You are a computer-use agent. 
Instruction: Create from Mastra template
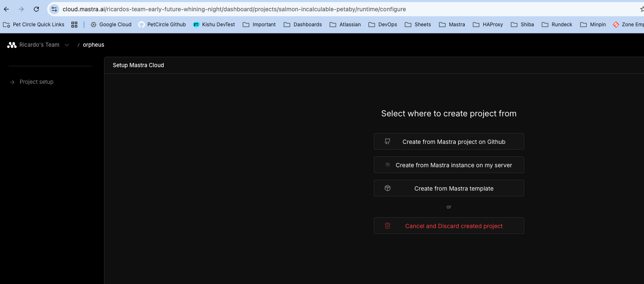click(449, 188)
